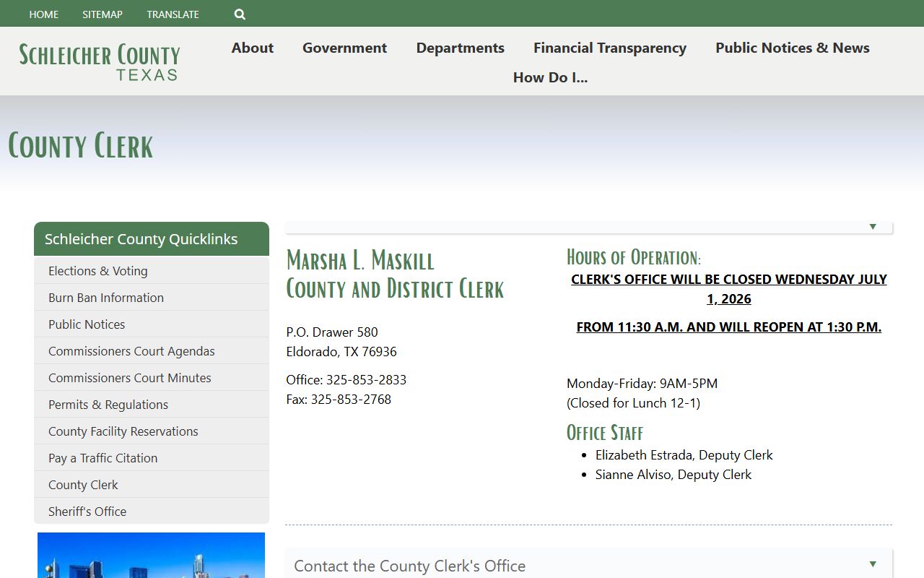This screenshot has height=578, width=924.
Task: Open Commissioners Court Minutes quicklink
Action: (152, 378)
